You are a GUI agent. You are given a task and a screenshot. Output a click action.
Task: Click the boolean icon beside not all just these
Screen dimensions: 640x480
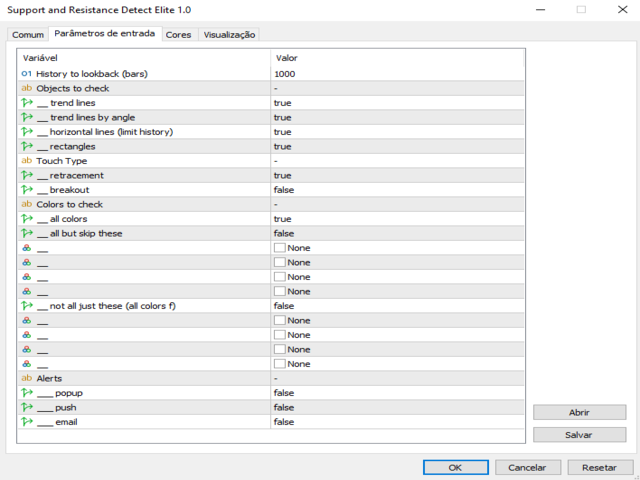tap(27, 306)
